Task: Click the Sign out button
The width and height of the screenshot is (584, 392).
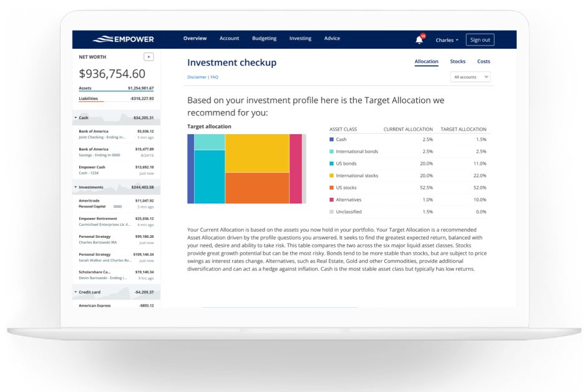Action: (480, 39)
